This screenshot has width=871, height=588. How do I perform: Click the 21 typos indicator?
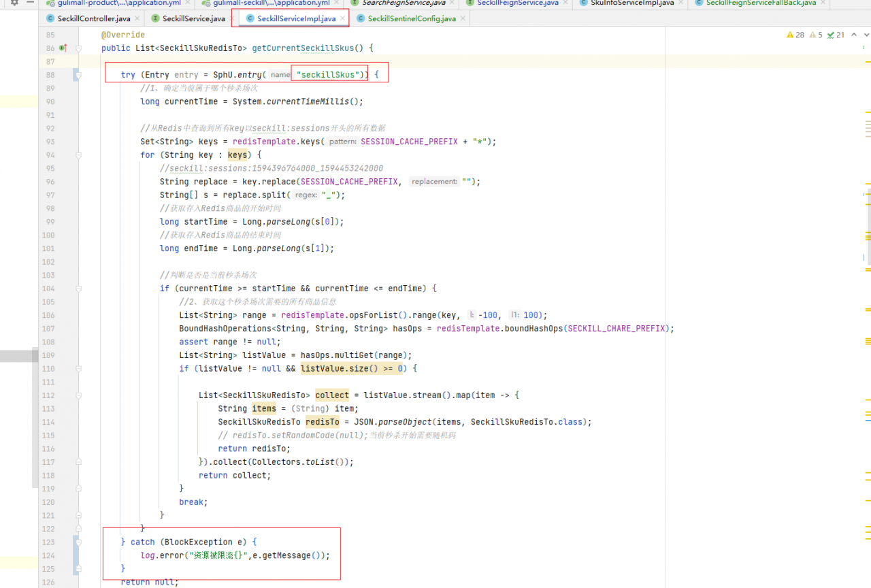pyautogui.click(x=836, y=35)
